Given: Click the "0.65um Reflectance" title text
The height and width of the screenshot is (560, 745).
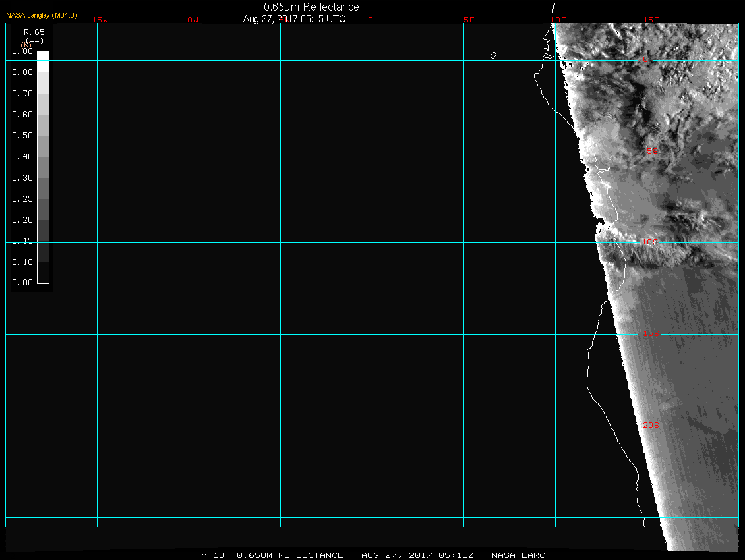Looking at the screenshot, I should point(311,7).
